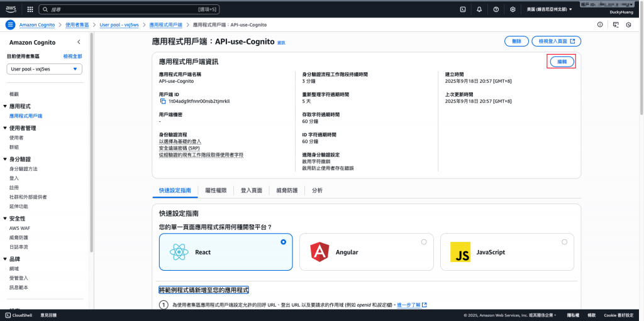Open 登入 in the sidebar
The width and height of the screenshot is (644, 321).
click(x=14, y=178)
